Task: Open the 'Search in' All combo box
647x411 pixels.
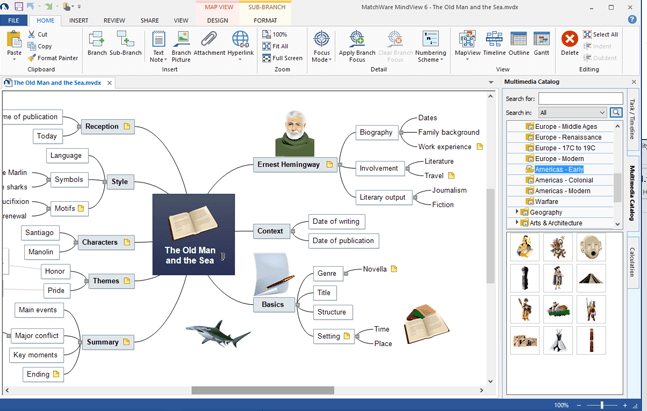Action: tap(572, 113)
